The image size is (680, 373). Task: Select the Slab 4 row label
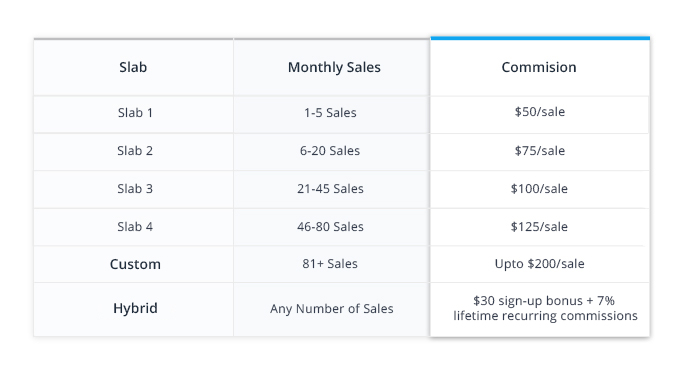click(x=135, y=227)
